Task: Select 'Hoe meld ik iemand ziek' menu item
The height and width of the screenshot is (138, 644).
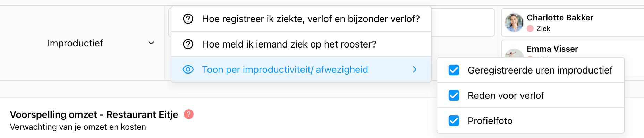Action: coord(301,44)
